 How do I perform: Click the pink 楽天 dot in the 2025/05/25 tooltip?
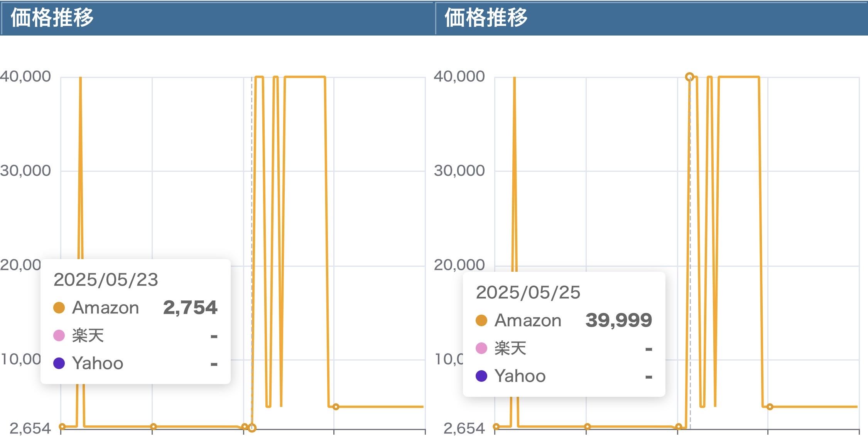481,348
